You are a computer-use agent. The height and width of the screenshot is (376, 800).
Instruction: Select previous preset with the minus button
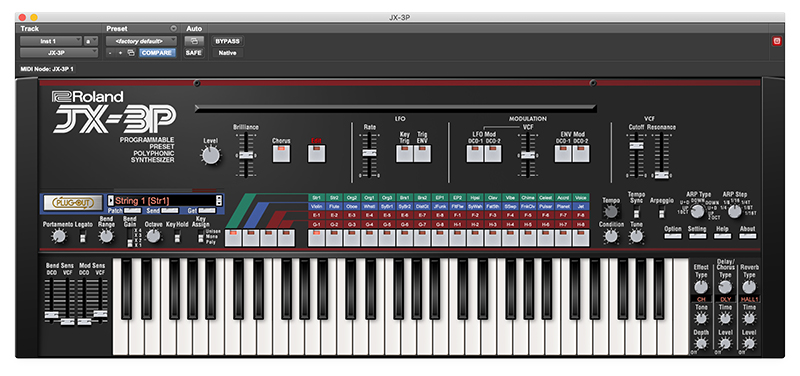110,53
